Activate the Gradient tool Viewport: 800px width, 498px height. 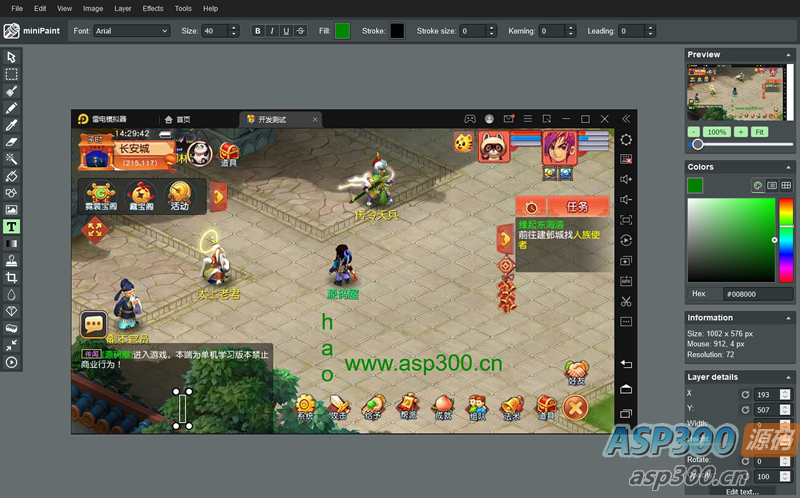(x=12, y=243)
